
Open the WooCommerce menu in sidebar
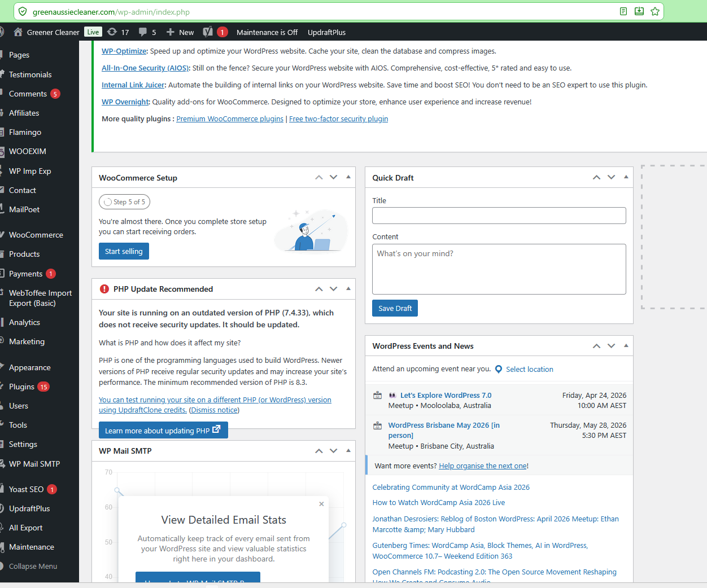pos(36,235)
